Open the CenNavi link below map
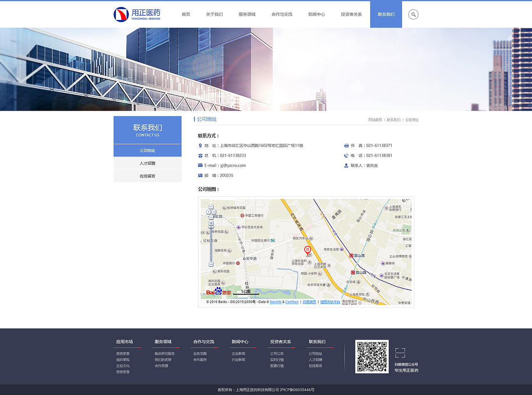Viewport: 532px width, 395px height. coord(292,302)
